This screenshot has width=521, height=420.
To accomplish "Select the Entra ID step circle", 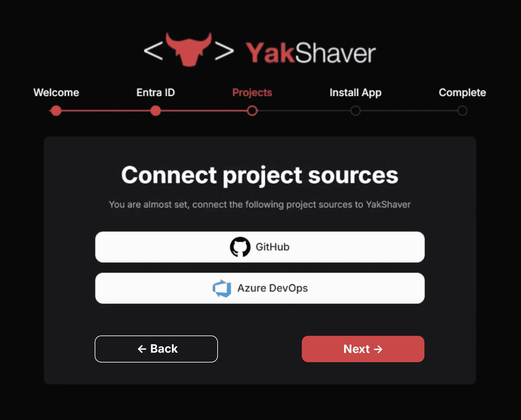I will point(156,111).
